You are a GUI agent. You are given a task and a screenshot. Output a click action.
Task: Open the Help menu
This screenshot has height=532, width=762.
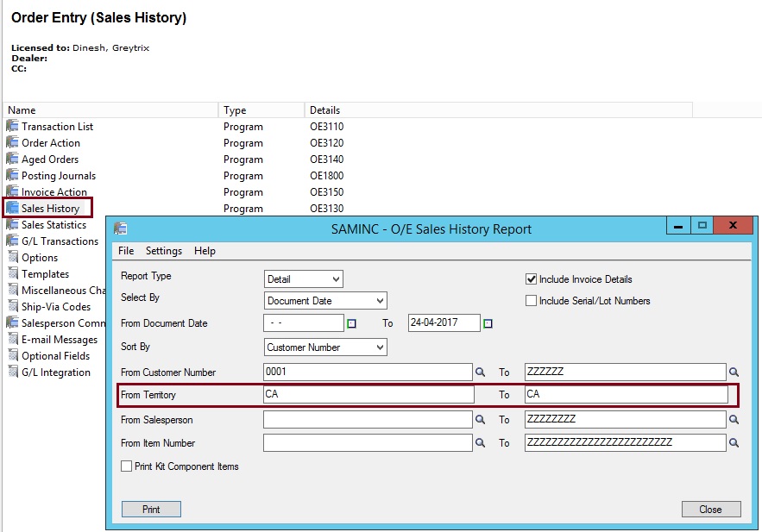(x=205, y=251)
